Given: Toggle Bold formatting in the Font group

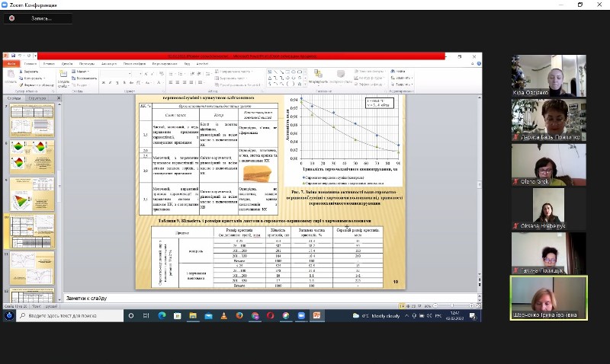Looking at the screenshot, I should click(104, 82).
